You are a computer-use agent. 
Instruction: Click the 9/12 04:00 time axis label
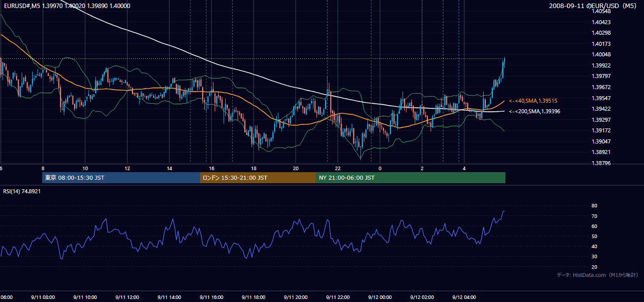pos(464,297)
